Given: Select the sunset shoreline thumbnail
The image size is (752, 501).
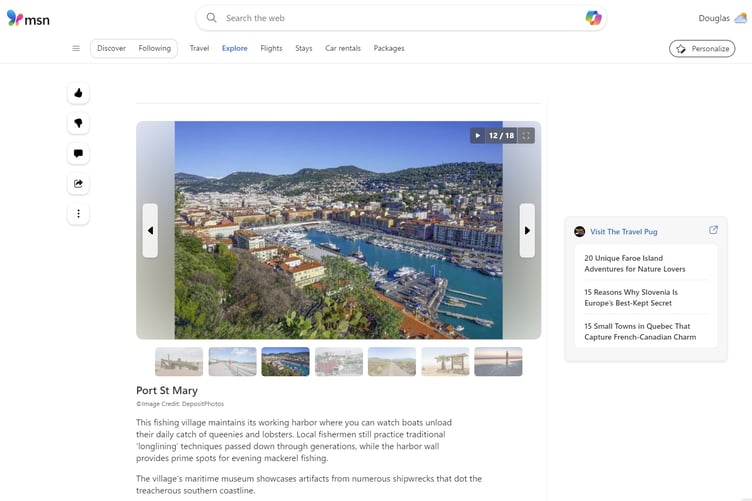Looking at the screenshot, I should [x=498, y=361].
